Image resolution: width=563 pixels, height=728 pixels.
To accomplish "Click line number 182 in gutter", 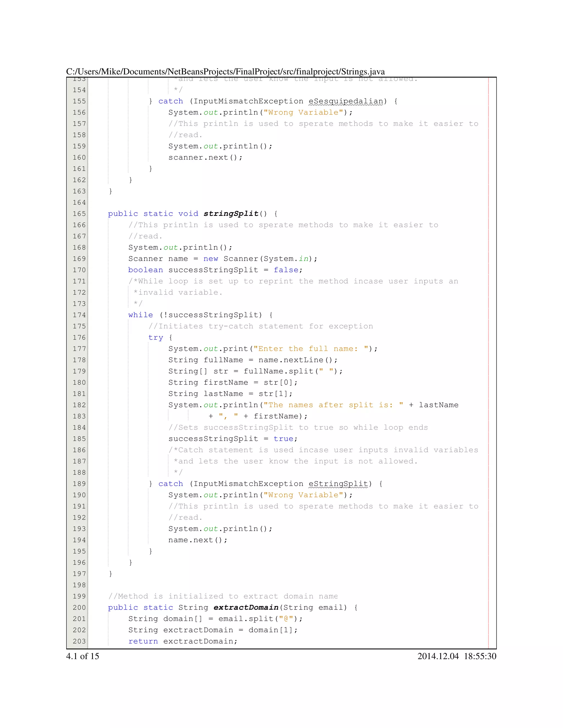I will [79, 405].
